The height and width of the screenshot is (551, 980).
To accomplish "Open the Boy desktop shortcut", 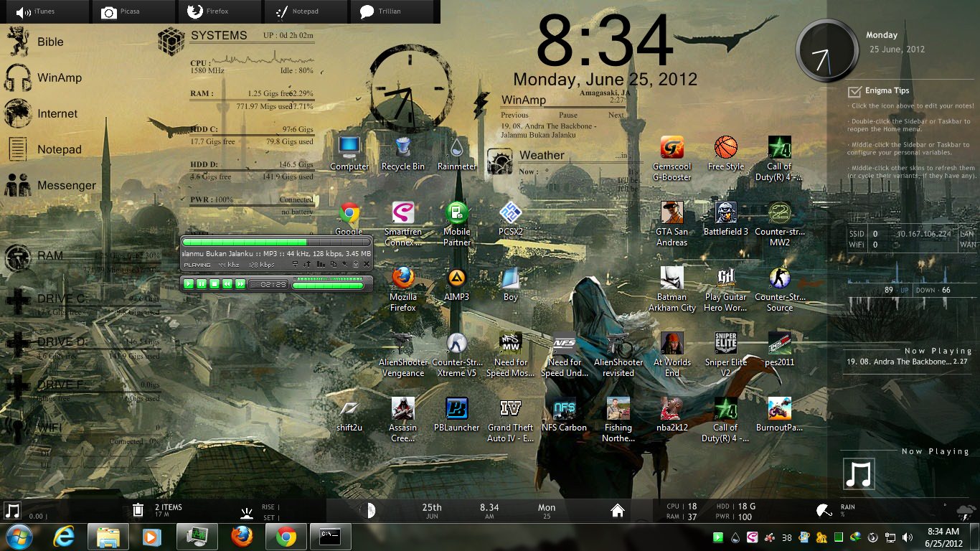I will pos(511,283).
